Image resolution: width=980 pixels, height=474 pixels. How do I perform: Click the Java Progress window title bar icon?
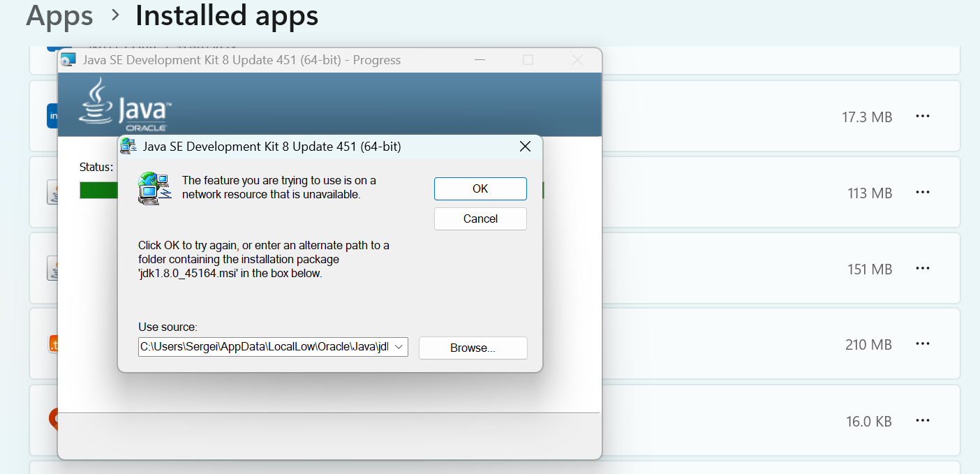click(x=68, y=60)
